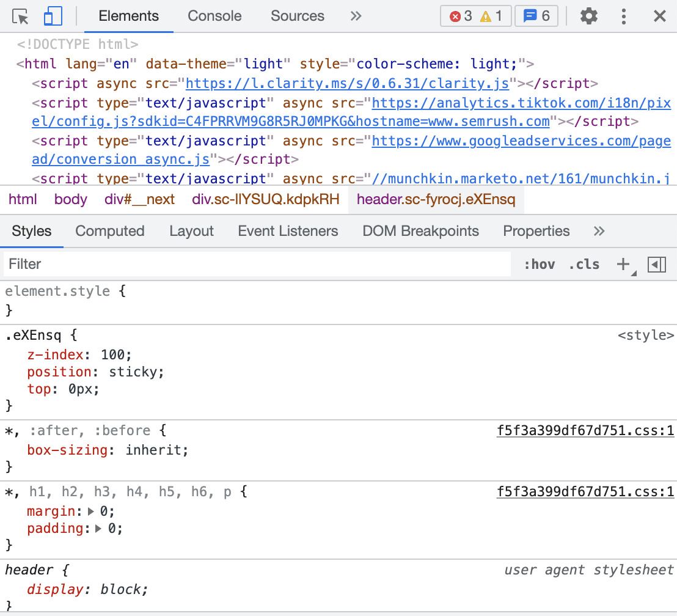
Task: Open f5f3a399df67d751.css link for box-sizing rule
Action: pyautogui.click(x=585, y=431)
